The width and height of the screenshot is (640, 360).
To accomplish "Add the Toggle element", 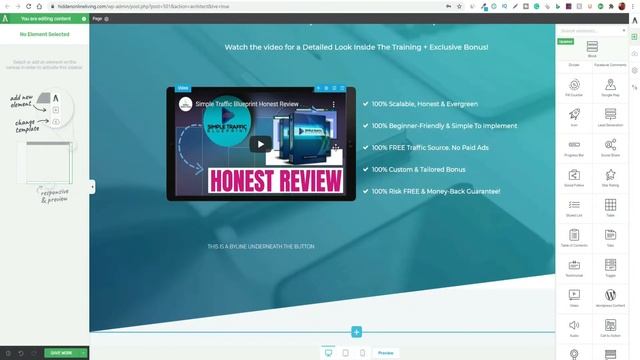I will pos(610,268).
